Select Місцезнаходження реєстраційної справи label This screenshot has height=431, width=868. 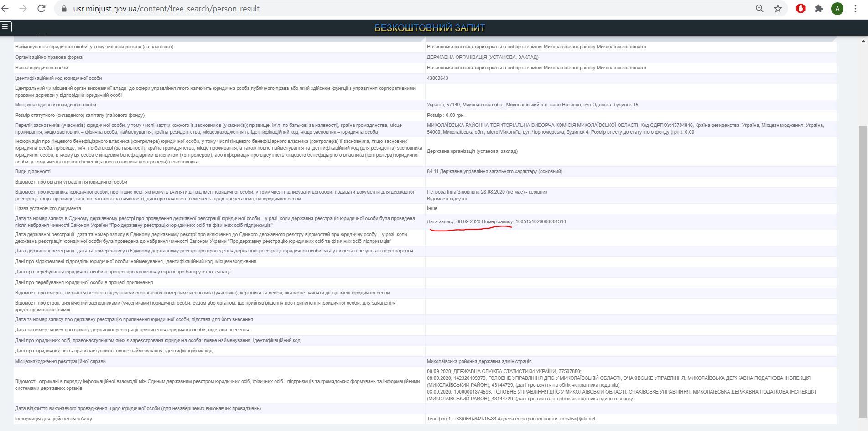[60, 361]
